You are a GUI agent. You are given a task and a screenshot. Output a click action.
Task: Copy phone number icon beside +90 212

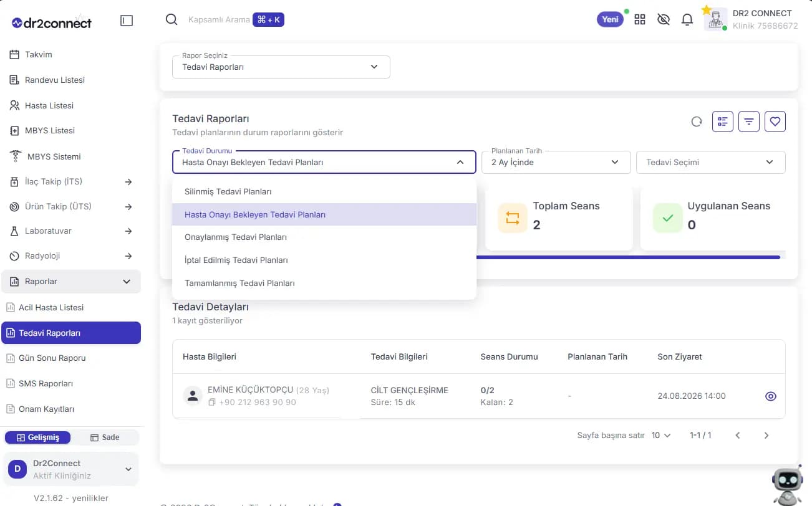(x=212, y=403)
